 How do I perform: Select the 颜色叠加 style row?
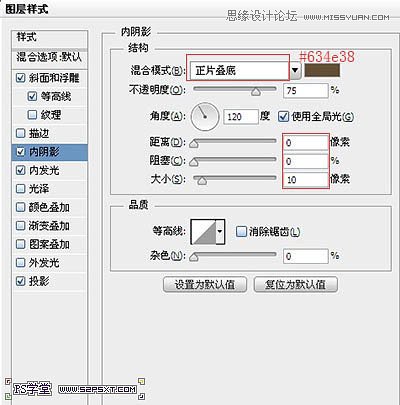(50, 207)
